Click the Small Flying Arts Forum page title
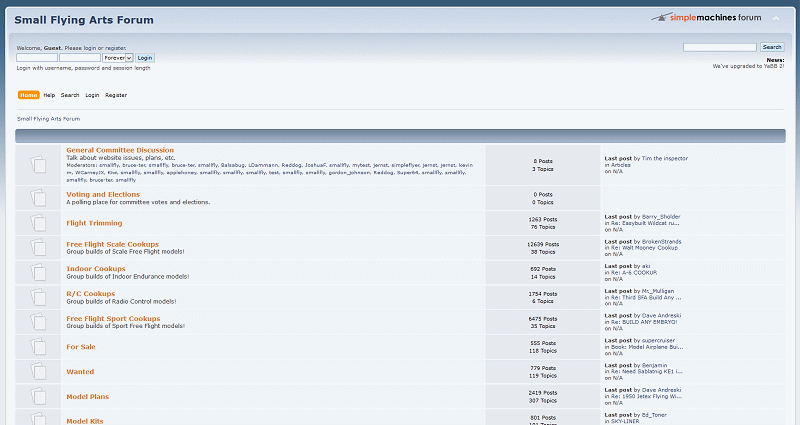Viewport: 800px width, 425px height. click(x=84, y=20)
